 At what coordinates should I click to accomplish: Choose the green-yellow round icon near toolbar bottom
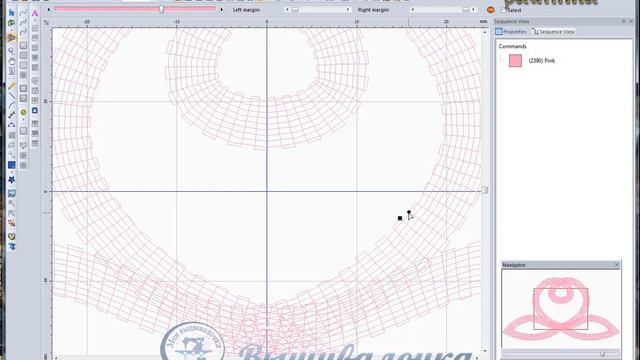pos(11,236)
